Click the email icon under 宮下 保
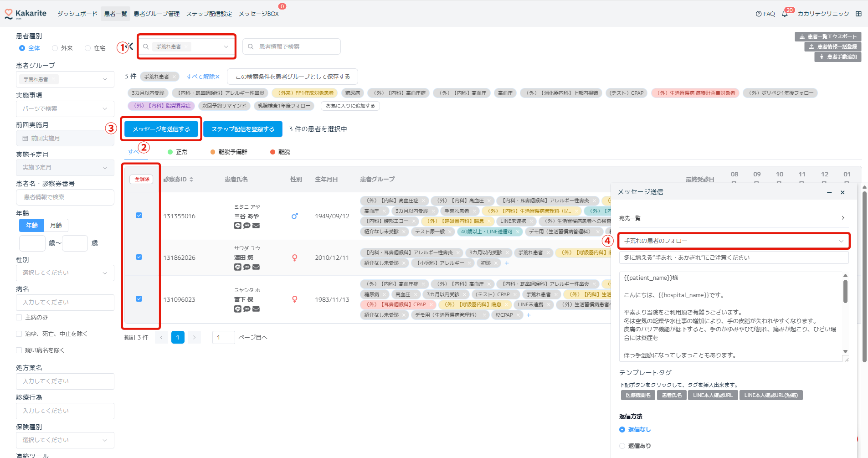 256,309
